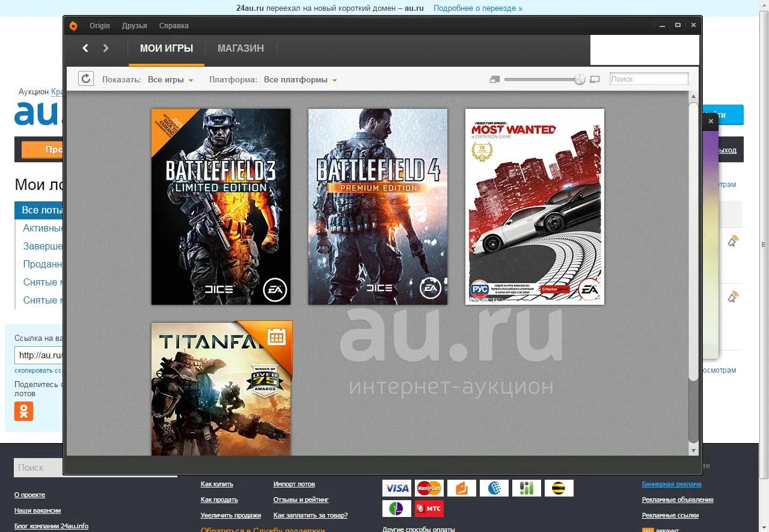
Task: Open the 'Наши вакансии' footer link
Action: pos(38,510)
